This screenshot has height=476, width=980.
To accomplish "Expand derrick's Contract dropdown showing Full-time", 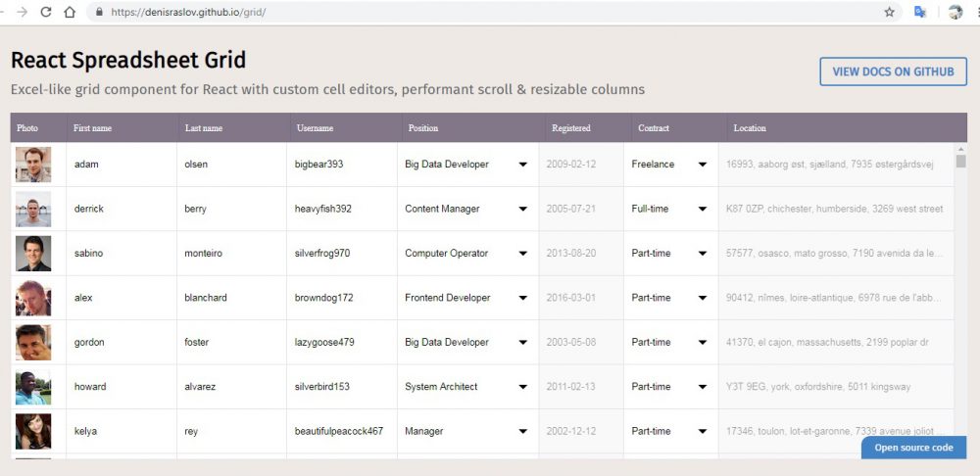I will click(x=703, y=209).
